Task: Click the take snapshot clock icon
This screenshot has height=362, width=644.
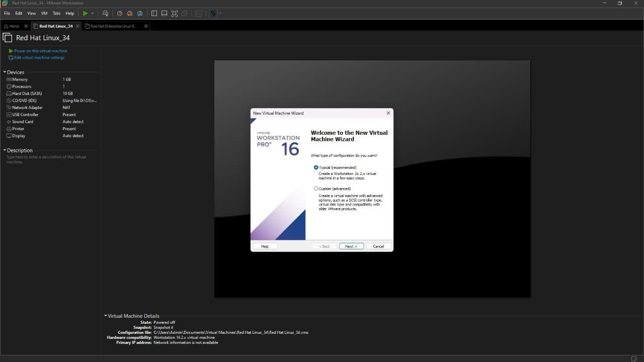Action: 120,13
